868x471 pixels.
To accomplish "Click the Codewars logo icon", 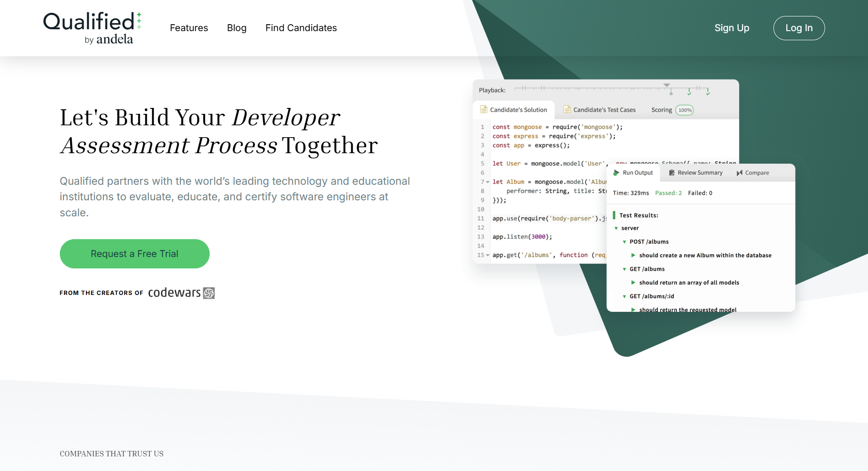I will pyautogui.click(x=209, y=293).
